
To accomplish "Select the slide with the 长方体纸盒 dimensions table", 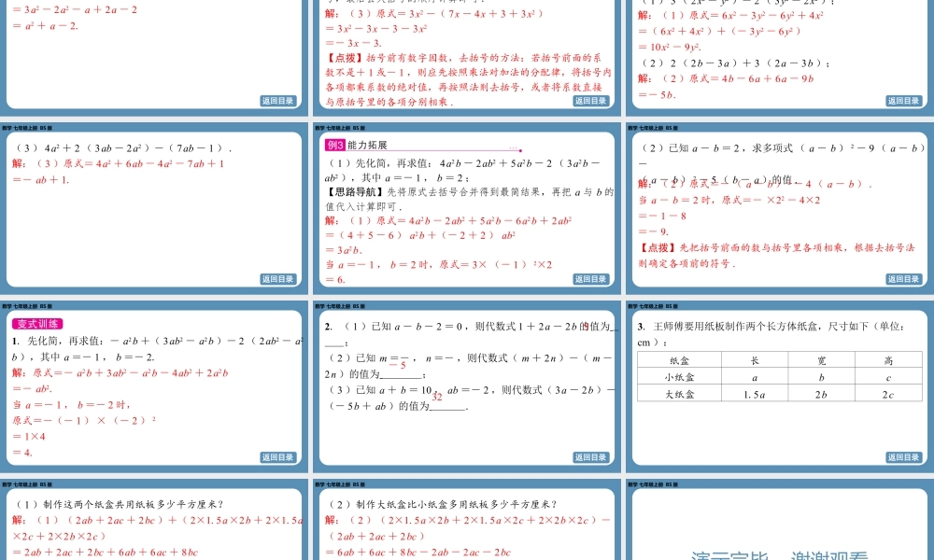I will coord(780,383).
